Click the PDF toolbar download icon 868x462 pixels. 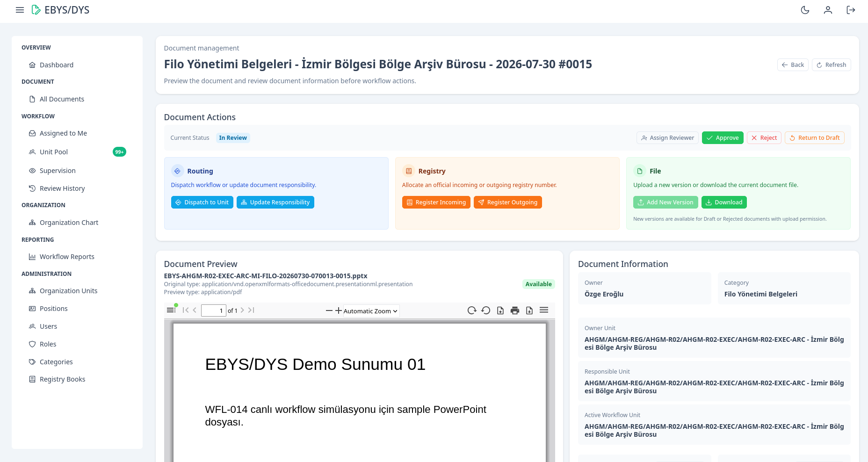click(x=529, y=310)
